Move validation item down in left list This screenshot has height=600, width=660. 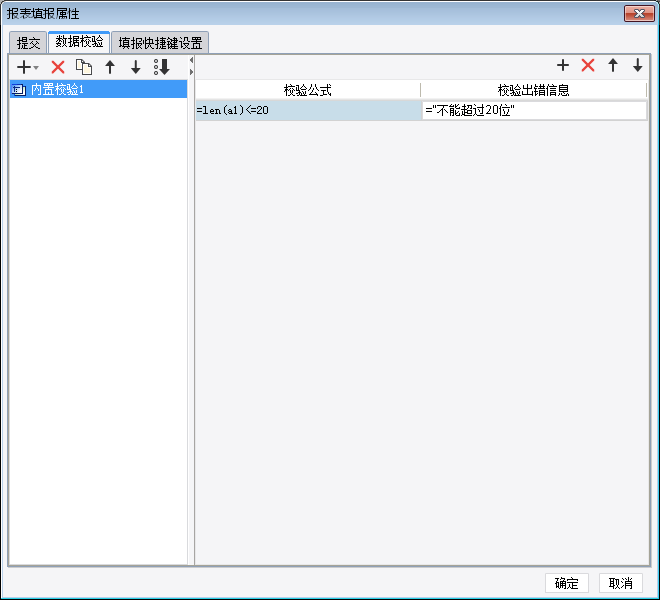tap(136, 67)
